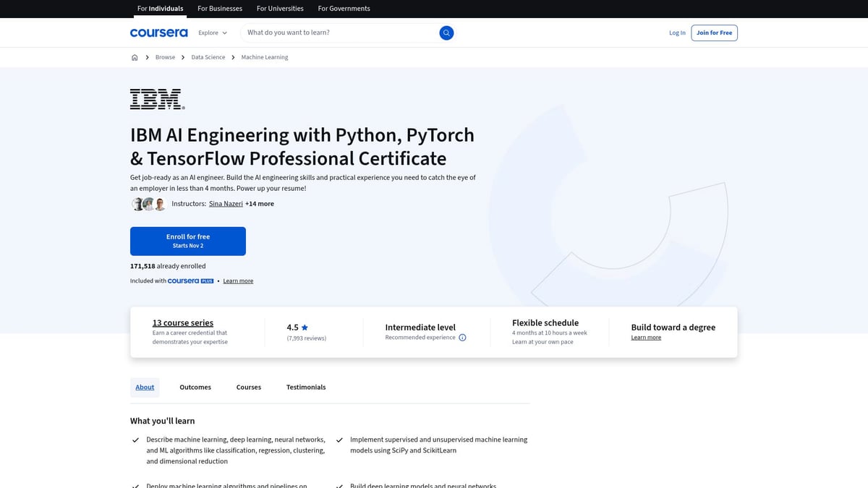Open the Browse breadcrumb link
Screen dimensions: 868x488
point(165,57)
